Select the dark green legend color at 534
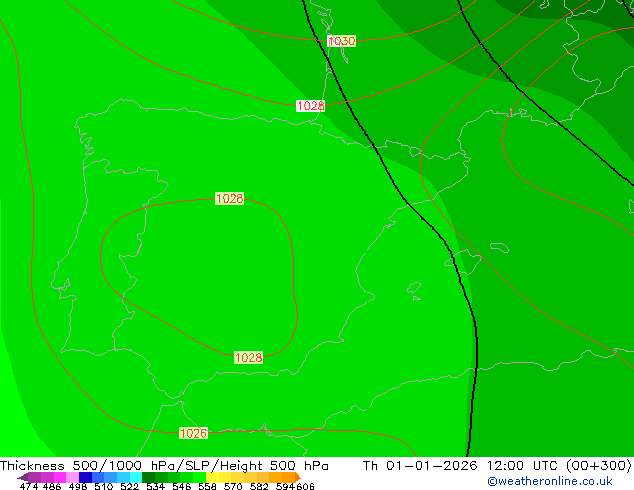 coord(148,477)
